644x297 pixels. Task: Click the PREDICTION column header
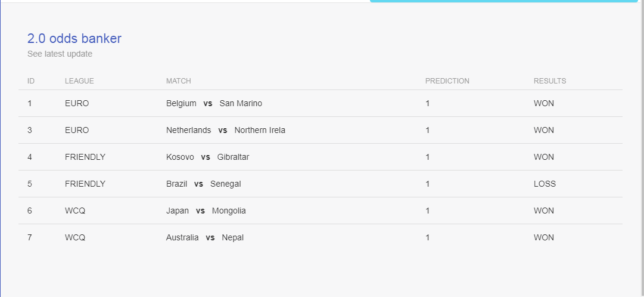click(447, 81)
